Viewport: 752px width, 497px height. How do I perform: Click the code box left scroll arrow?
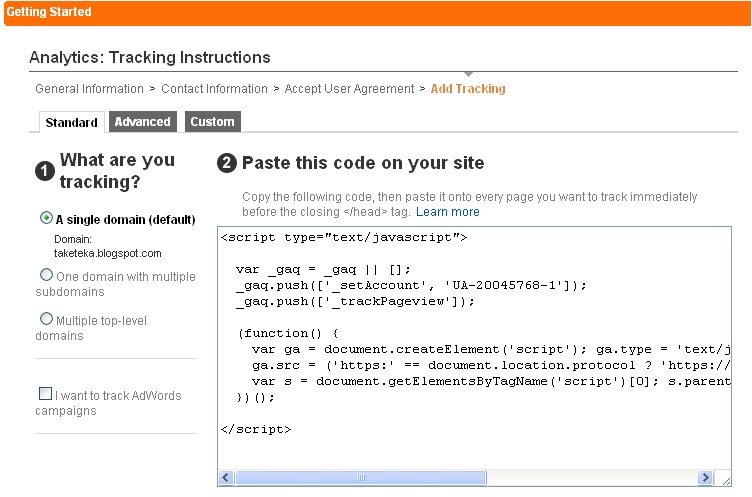[226, 477]
